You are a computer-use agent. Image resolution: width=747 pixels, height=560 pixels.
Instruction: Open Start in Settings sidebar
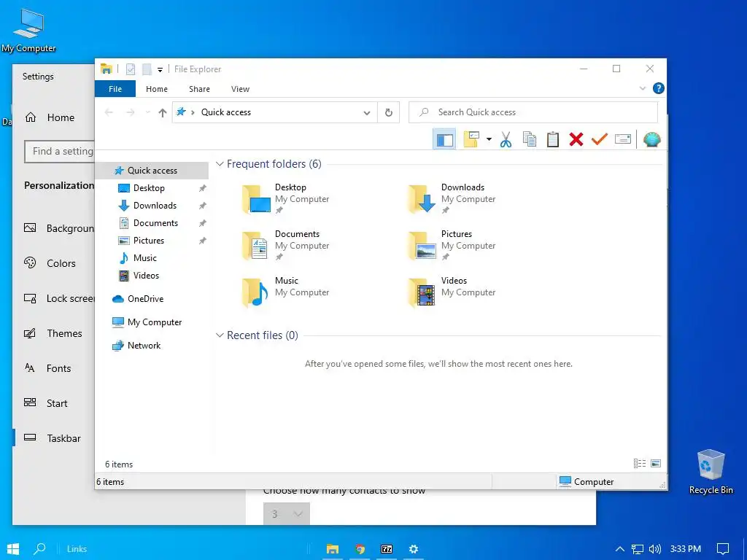[46, 403]
